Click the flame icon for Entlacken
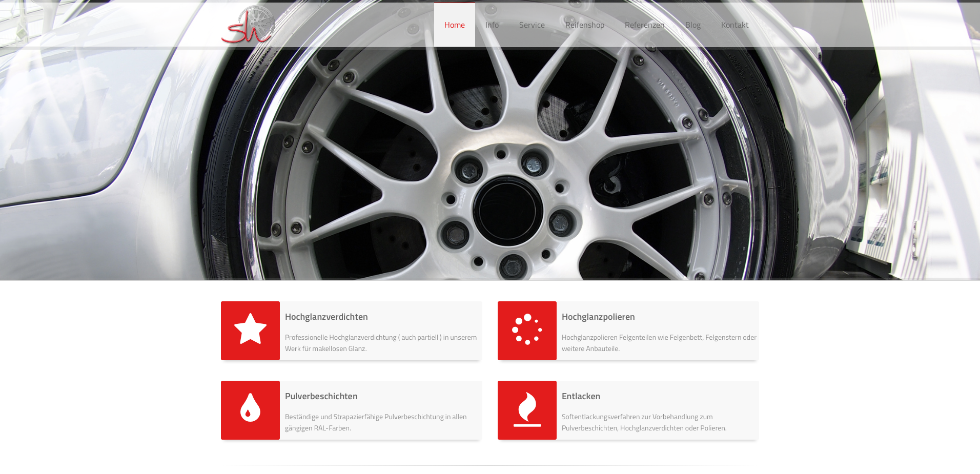Screen dimensions: 980x474 pyautogui.click(x=527, y=410)
